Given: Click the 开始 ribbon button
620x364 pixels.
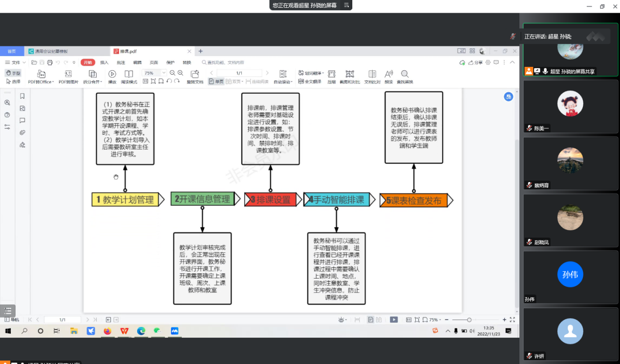Looking at the screenshot, I should point(87,62).
